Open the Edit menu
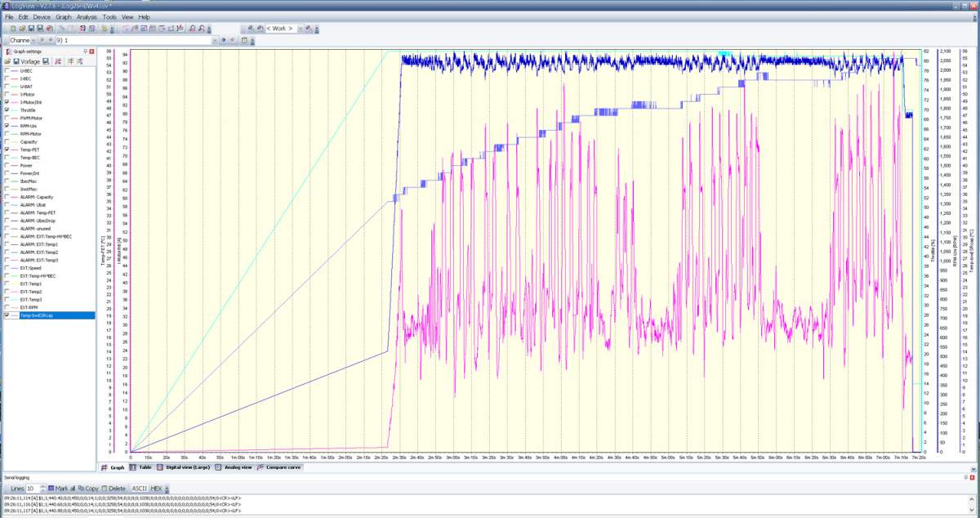Viewport: 980px width, 518px height. click(23, 16)
